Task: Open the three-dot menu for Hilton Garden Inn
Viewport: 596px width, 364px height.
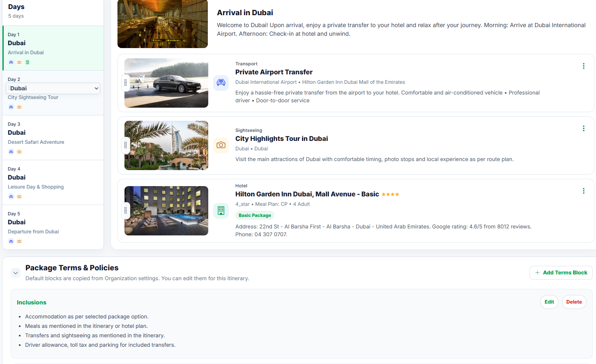Action: click(583, 191)
